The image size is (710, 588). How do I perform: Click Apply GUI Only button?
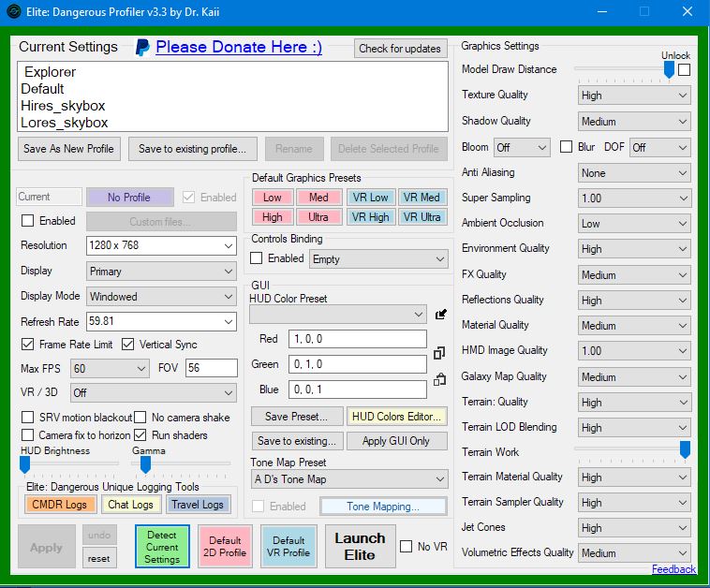396,441
